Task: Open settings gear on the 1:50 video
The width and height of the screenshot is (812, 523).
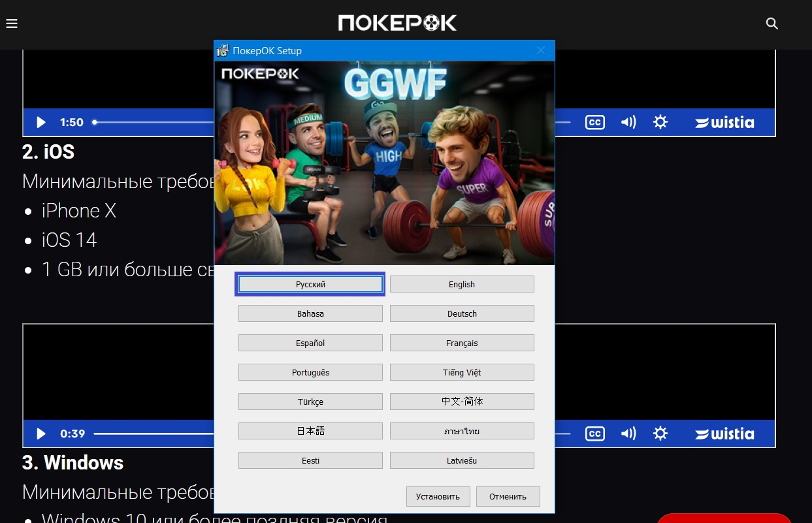Action: pyautogui.click(x=660, y=122)
